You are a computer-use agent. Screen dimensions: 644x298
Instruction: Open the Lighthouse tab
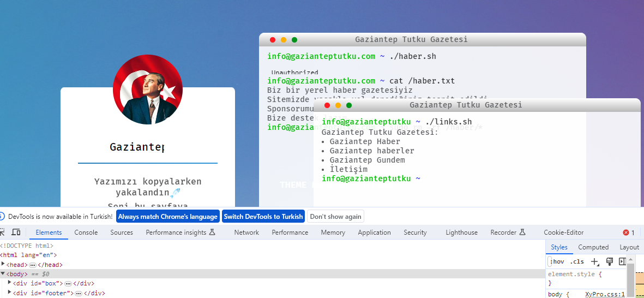coord(462,233)
